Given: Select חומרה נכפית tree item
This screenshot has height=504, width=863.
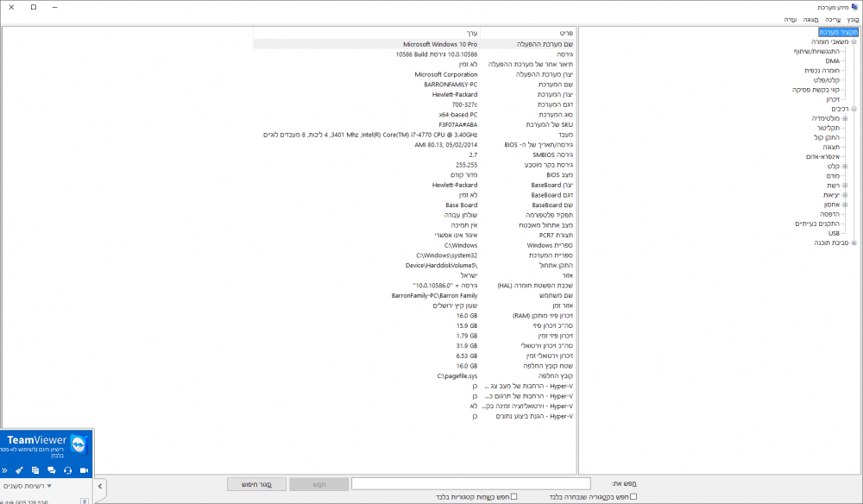Looking at the screenshot, I should [822, 71].
